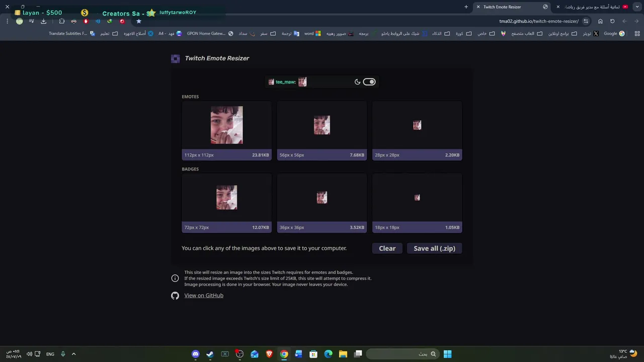The width and height of the screenshot is (644, 362).
Task: Open the browser downloads icon
Action: pyautogui.click(x=43, y=21)
